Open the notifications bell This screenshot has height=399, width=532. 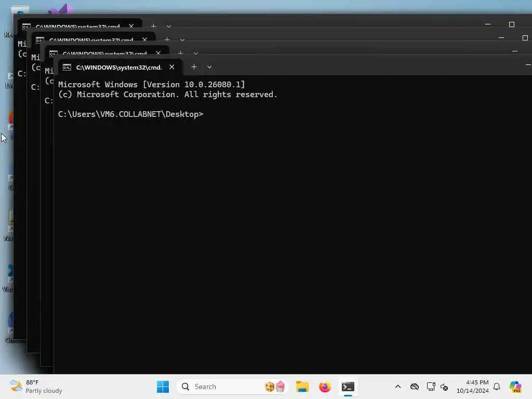coord(497,387)
